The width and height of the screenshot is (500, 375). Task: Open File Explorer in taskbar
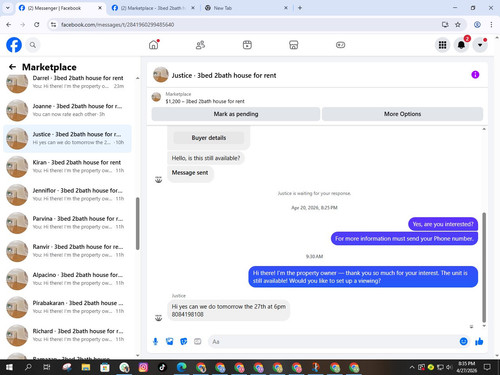click(x=86, y=367)
